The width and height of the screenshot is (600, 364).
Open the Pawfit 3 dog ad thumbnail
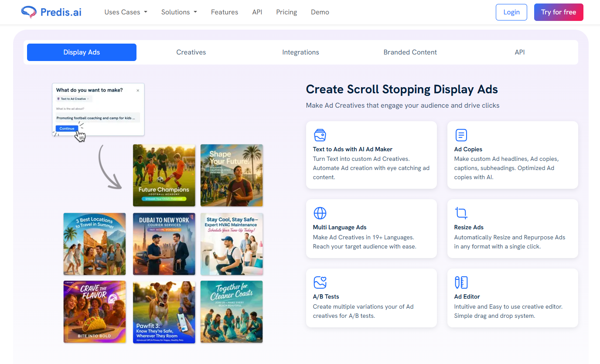(164, 312)
